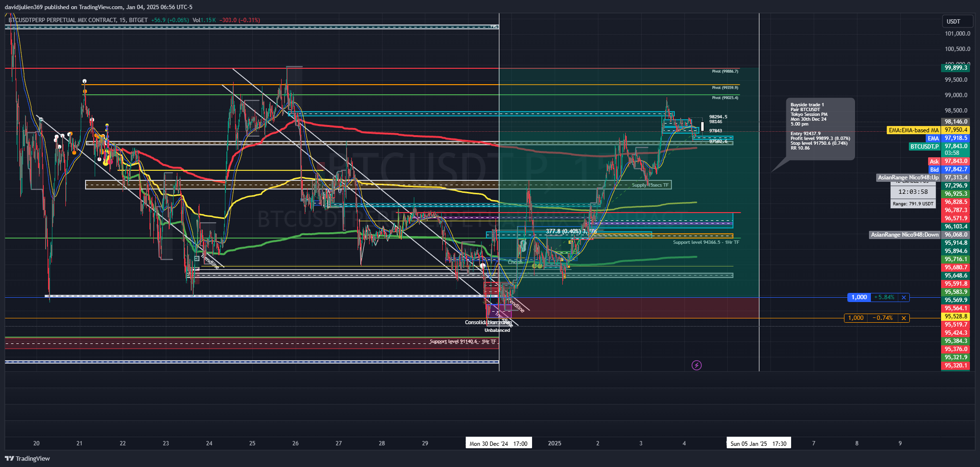Click the red Ask label
The width and height of the screenshot is (980, 467).
[x=934, y=162]
